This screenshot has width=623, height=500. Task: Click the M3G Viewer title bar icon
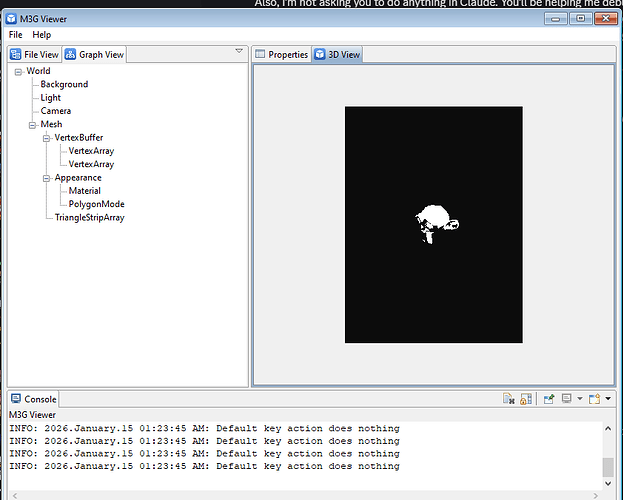tap(11, 19)
